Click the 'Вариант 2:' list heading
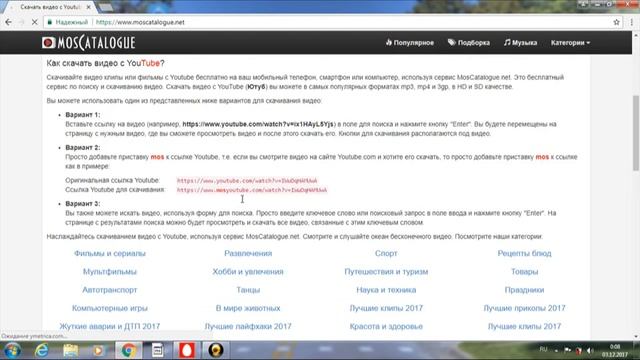 pyautogui.click(x=82, y=147)
